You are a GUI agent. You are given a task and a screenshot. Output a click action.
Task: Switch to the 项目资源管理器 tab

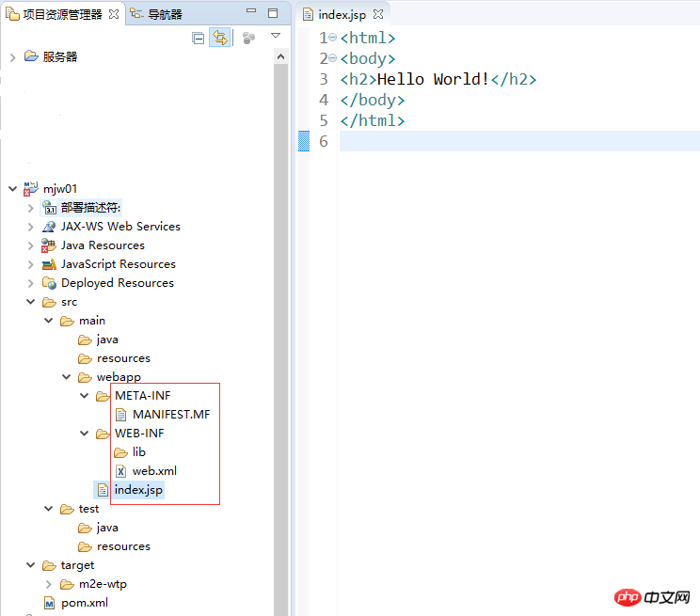tap(62, 15)
